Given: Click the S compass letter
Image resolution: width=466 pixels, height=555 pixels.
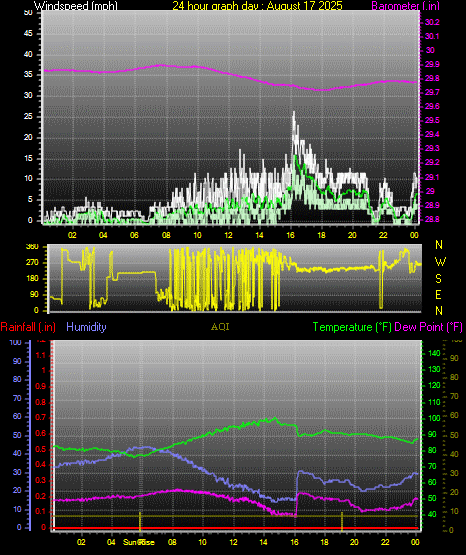Looking at the screenshot, I should (438, 279).
